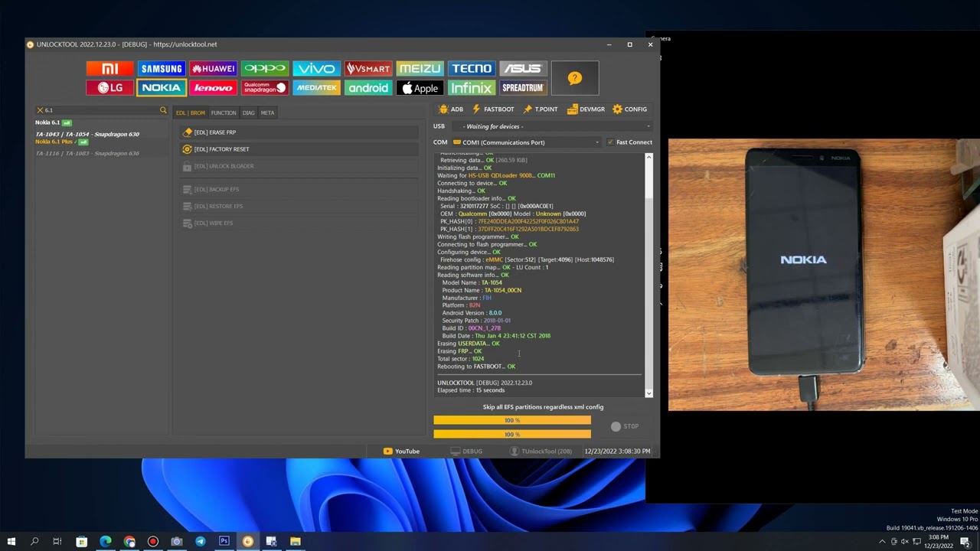Select the Vsmart brand icon
This screenshot has height=551, width=980.
click(x=368, y=69)
